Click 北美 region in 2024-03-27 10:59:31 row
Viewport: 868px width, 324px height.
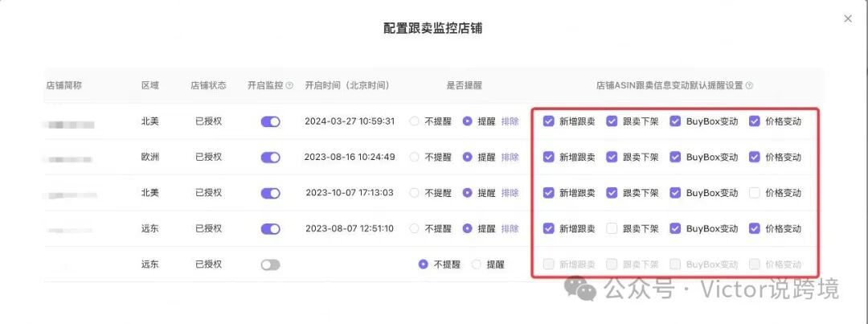[x=150, y=121]
